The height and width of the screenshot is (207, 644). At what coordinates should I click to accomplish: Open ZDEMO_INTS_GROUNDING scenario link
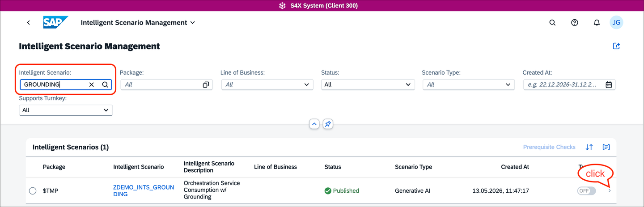tap(144, 191)
